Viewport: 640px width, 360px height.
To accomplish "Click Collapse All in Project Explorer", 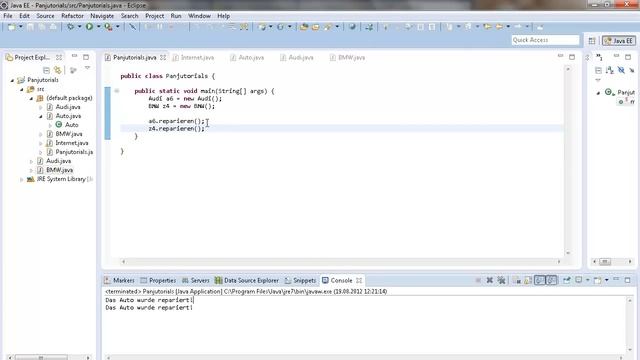I will (46, 70).
